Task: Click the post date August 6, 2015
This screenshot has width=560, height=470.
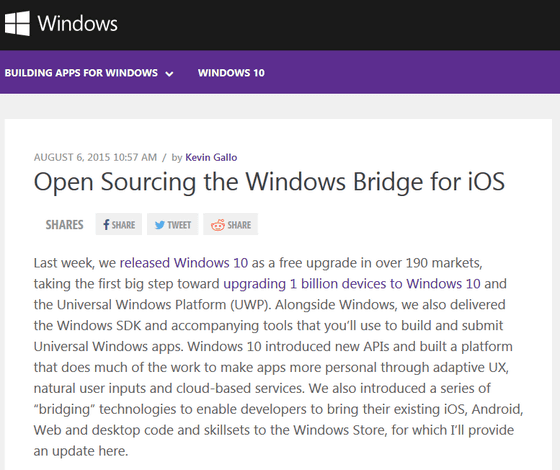Action: 95,158
